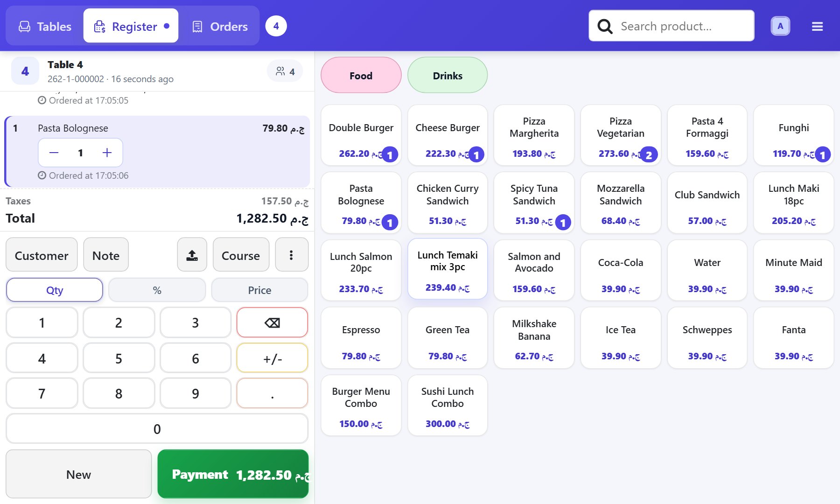The image size is (840, 504).
Task: Add Sushi Lunch Combo
Action: click(448, 405)
